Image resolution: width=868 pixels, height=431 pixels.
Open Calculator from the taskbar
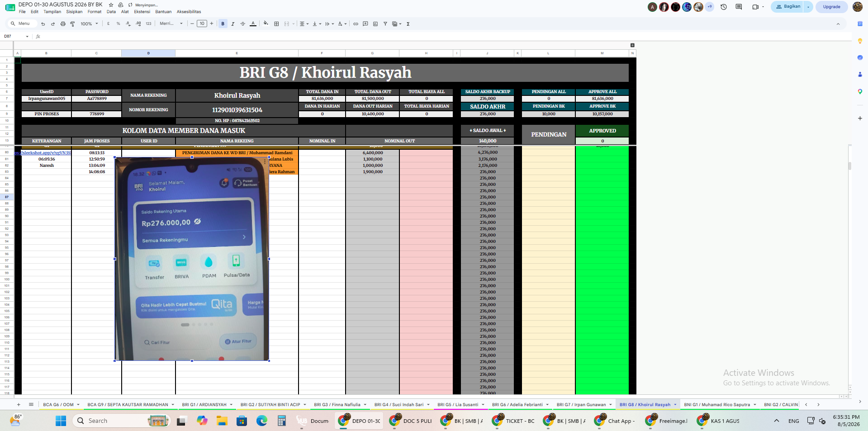pyautogui.click(x=282, y=421)
